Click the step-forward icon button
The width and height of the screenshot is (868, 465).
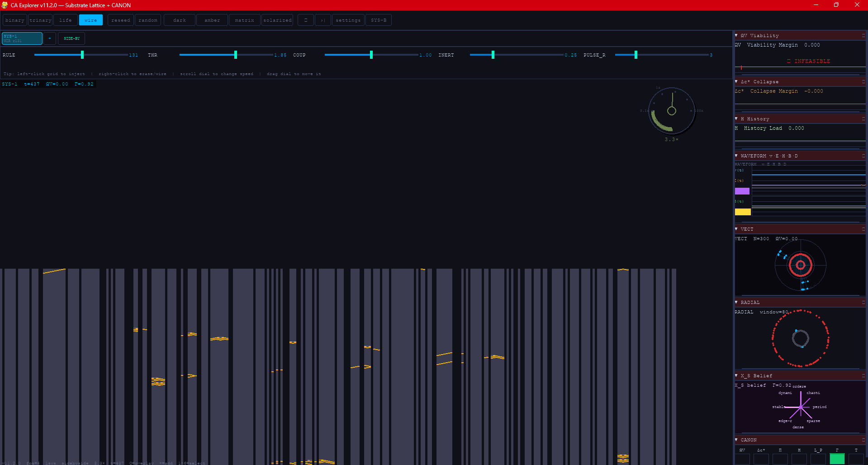tap(323, 20)
